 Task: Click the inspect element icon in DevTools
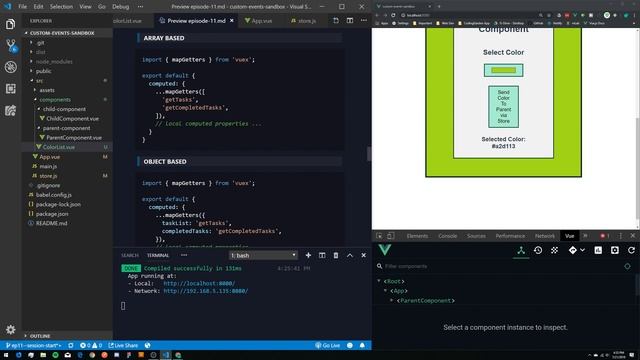click(379, 236)
